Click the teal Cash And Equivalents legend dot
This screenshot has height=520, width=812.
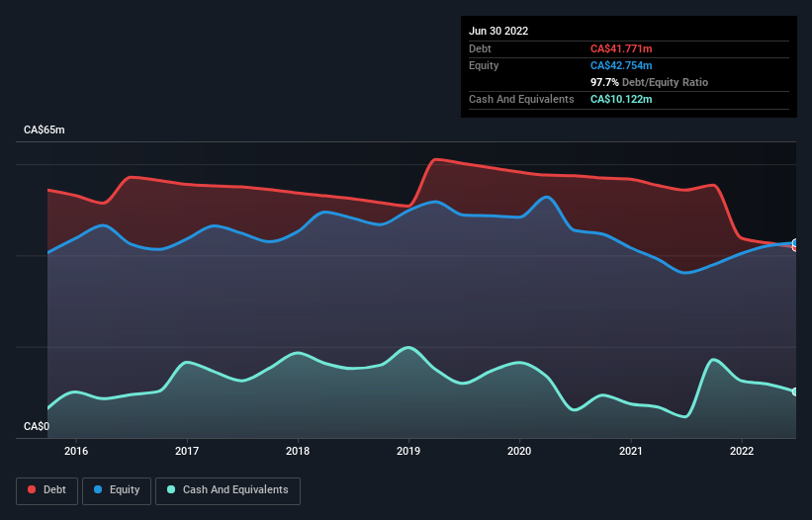171,489
